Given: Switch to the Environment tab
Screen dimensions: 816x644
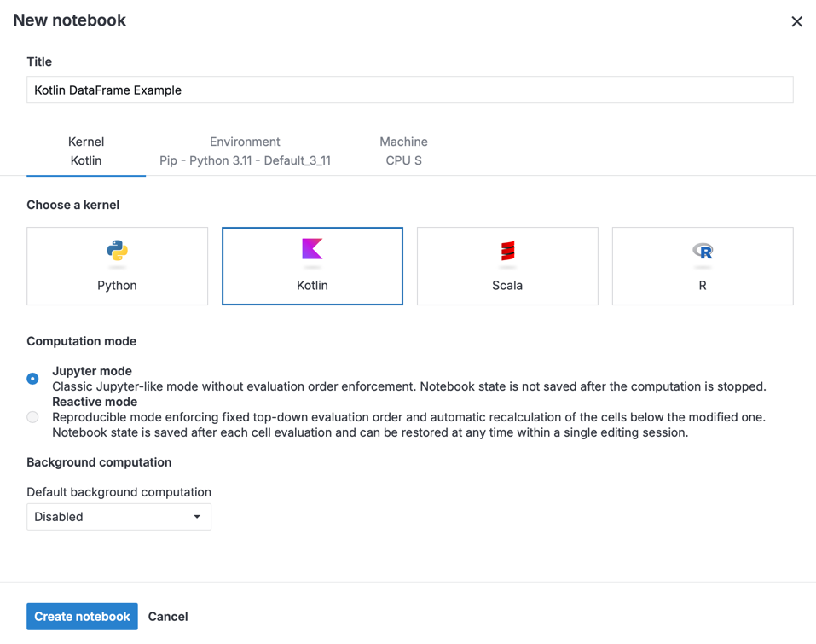Looking at the screenshot, I should coord(245,151).
